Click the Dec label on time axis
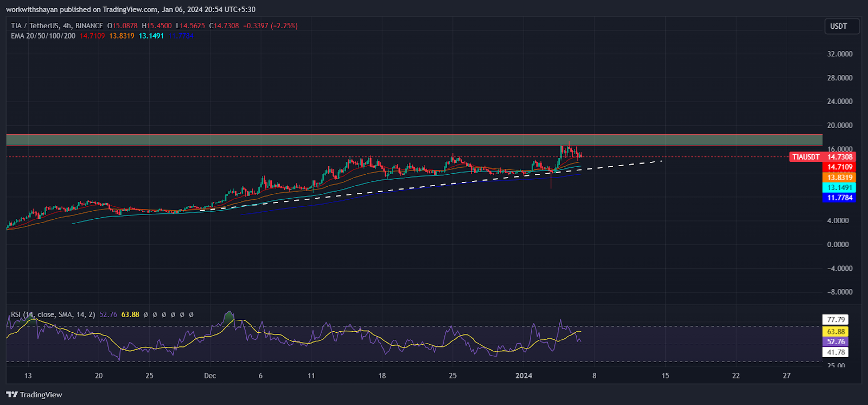Screen dimensions: 868x405 [x=210, y=376]
